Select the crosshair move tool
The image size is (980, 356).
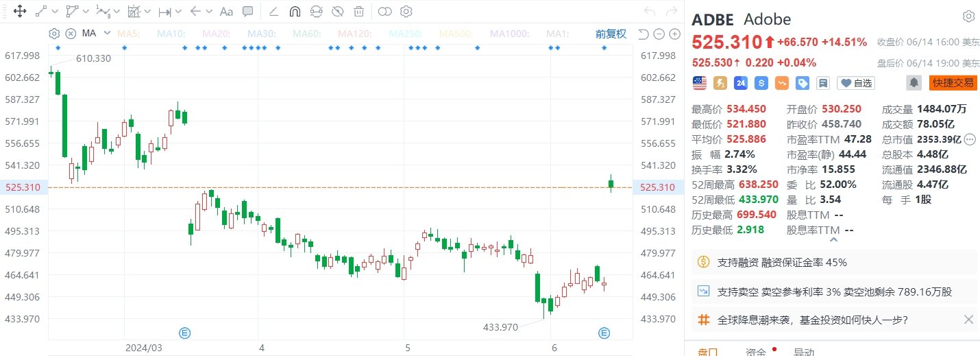click(19, 11)
